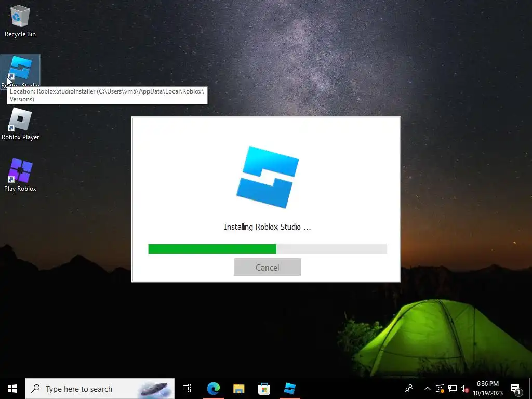532x399 pixels.
Task: Click the installation progress bar
Action: pyautogui.click(x=268, y=249)
